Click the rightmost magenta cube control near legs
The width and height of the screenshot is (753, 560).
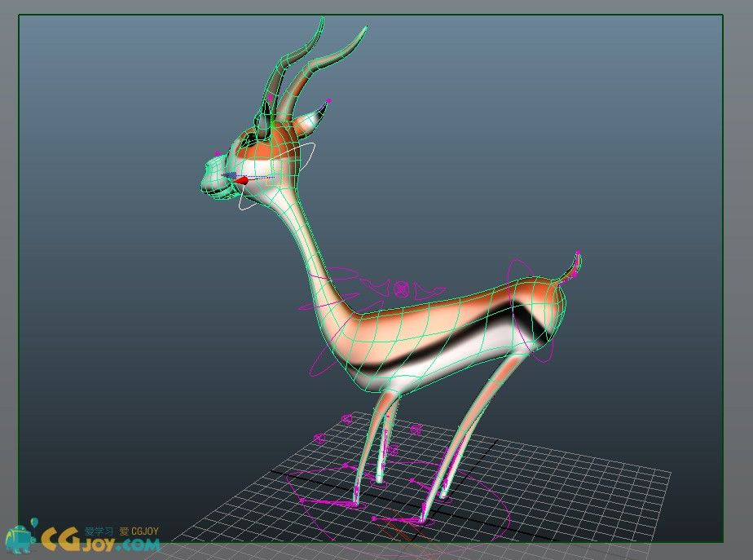(416, 429)
